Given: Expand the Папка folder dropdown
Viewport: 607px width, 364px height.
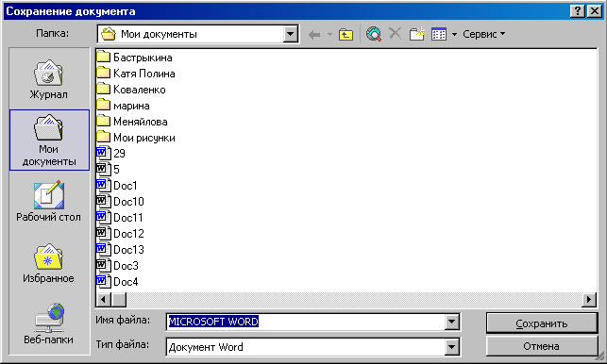Looking at the screenshot, I should click(x=291, y=35).
